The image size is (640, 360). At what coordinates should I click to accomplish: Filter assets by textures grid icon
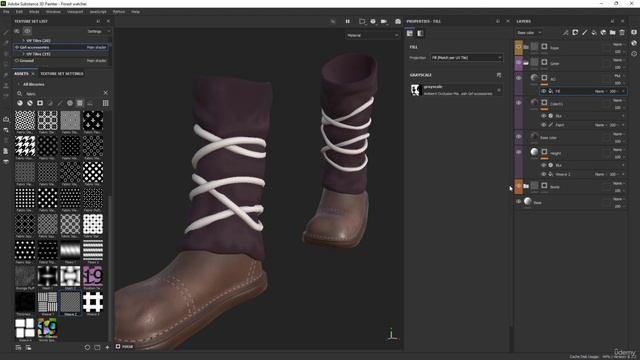tap(80, 103)
